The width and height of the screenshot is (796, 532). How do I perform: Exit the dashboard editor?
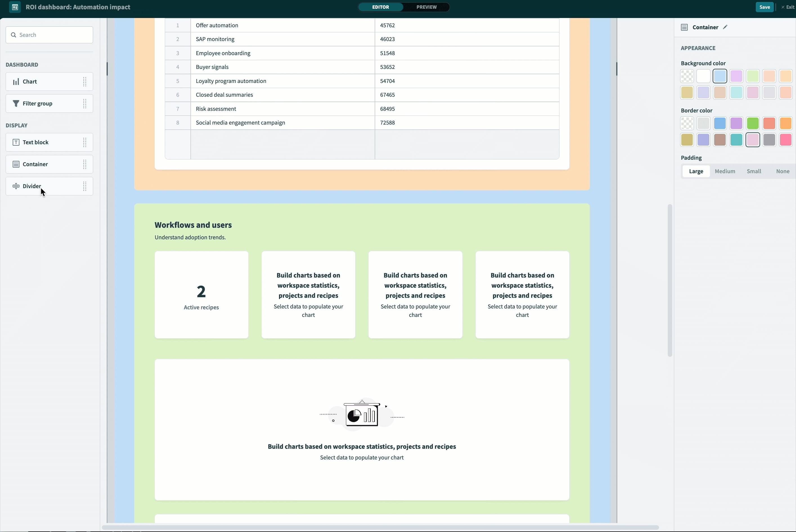point(788,7)
